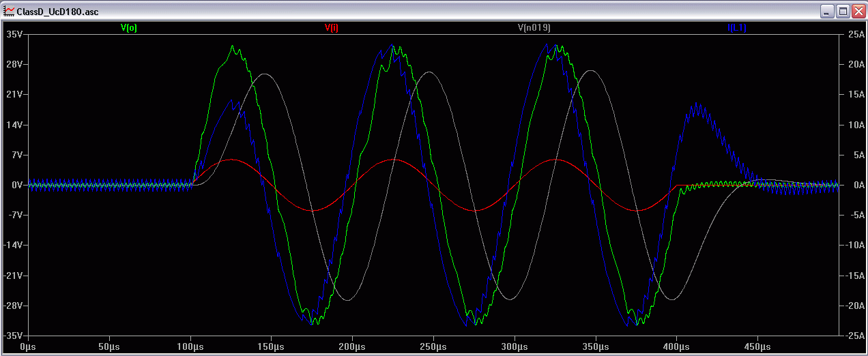The width and height of the screenshot is (868, 356).
Task: Click the 21V label on left axis
Action: click(14, 94)
